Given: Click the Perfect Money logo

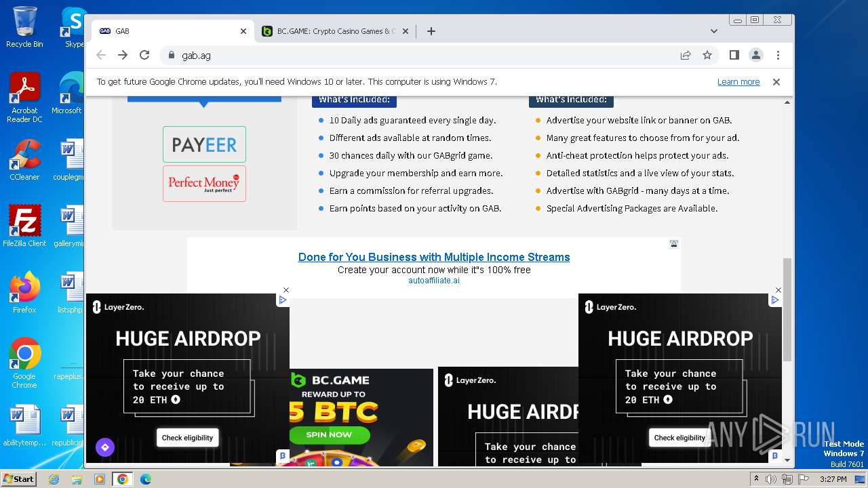Looking at the screenshot, I should (204, 184).
